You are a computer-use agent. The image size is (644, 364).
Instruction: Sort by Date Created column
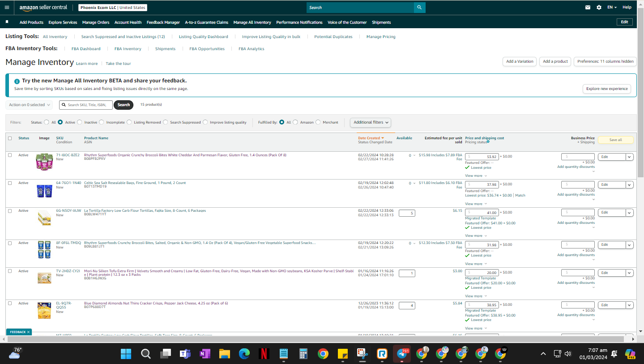click(x=371, y=138)
